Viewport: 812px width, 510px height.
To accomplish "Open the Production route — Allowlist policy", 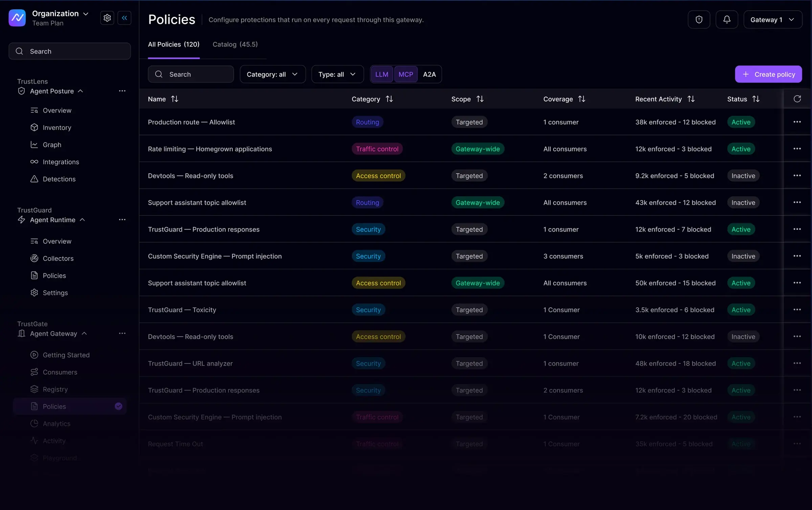I will [191, 122].
